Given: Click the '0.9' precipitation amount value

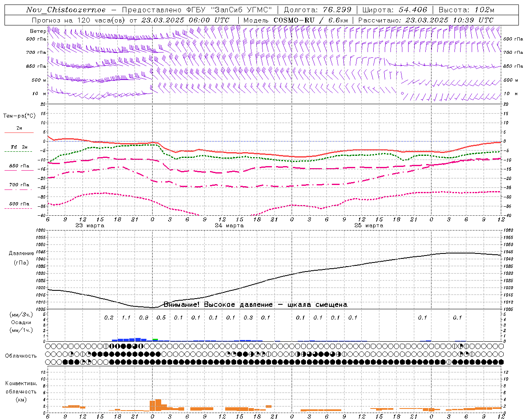Looking at the screenshot, I should 144,318.
